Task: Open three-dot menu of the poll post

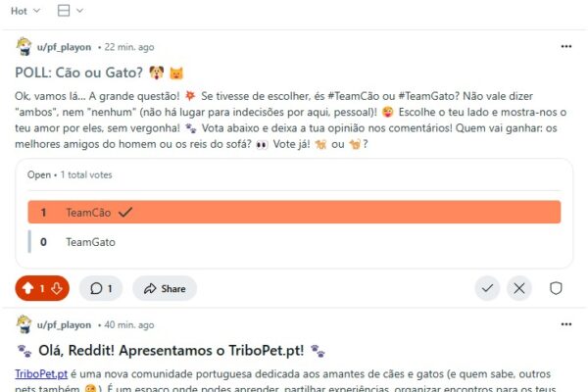Action: [565, 46]
